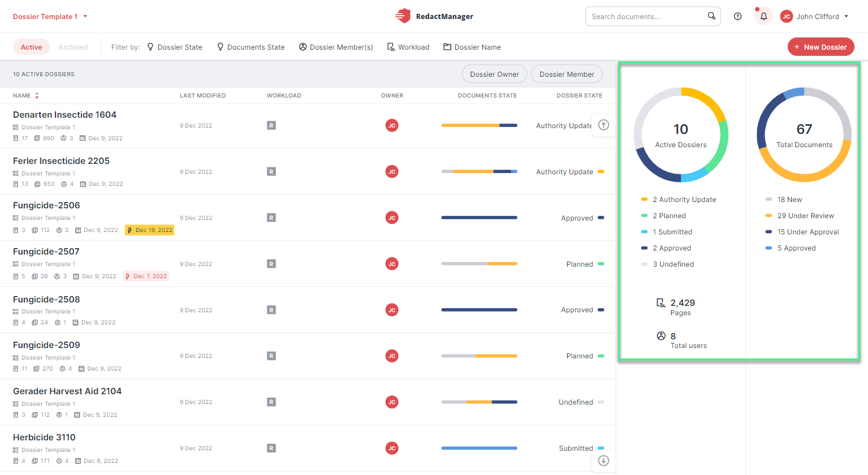Image resolution: width=868 pixels, height=475 pixels.
Task: Open the Dossier Name filter dropdown
Action: point(472,47)
